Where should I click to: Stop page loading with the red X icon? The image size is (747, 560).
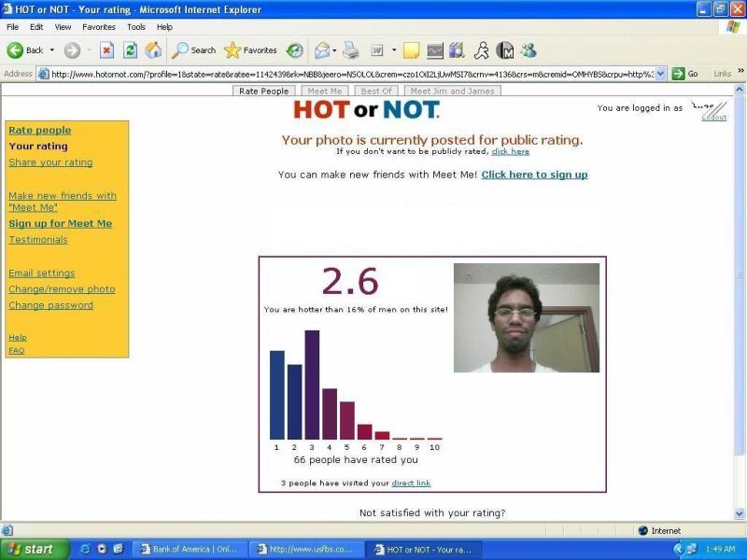[106, 50]
